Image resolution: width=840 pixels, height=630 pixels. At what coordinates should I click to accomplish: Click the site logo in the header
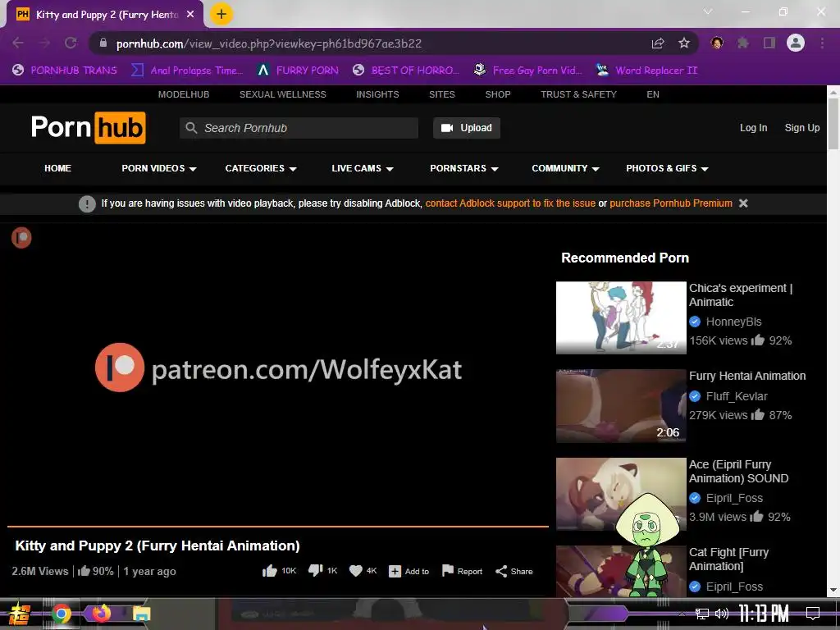pos(89,127)
